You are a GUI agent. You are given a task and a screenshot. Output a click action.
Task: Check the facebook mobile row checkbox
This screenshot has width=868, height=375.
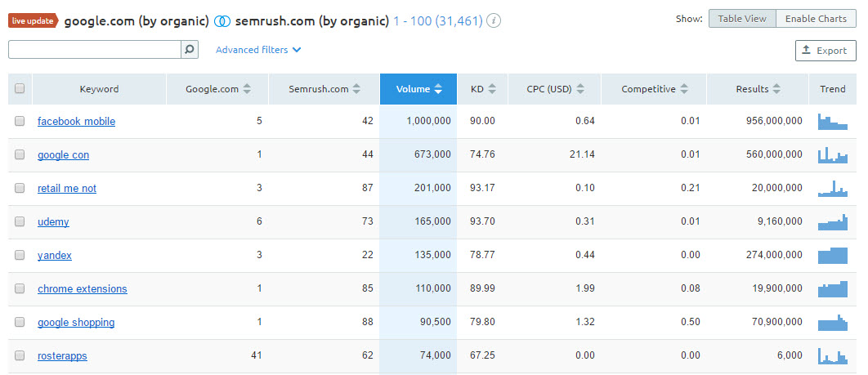[x=20, y=121]
